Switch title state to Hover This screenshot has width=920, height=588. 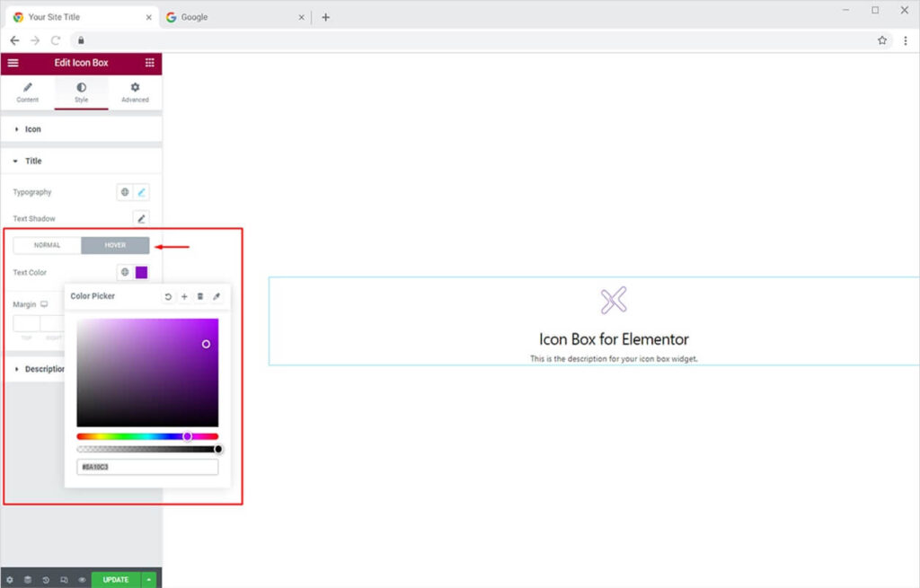point(115,245)
